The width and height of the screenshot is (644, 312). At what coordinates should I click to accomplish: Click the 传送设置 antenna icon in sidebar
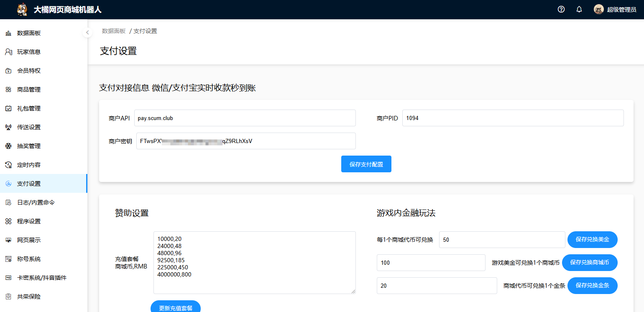pos(8,127)
